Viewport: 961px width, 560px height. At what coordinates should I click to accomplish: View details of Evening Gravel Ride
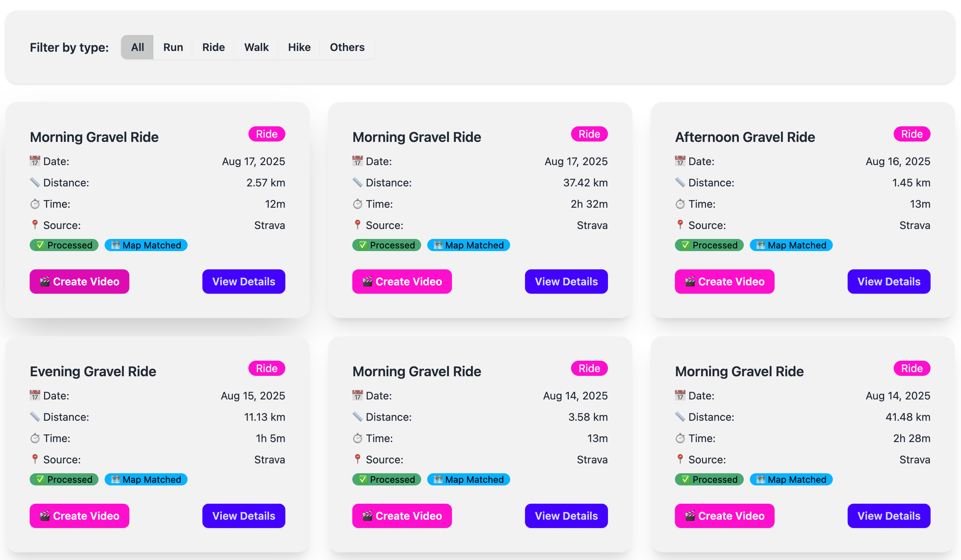pyautogui.click(x=243, y=515)
